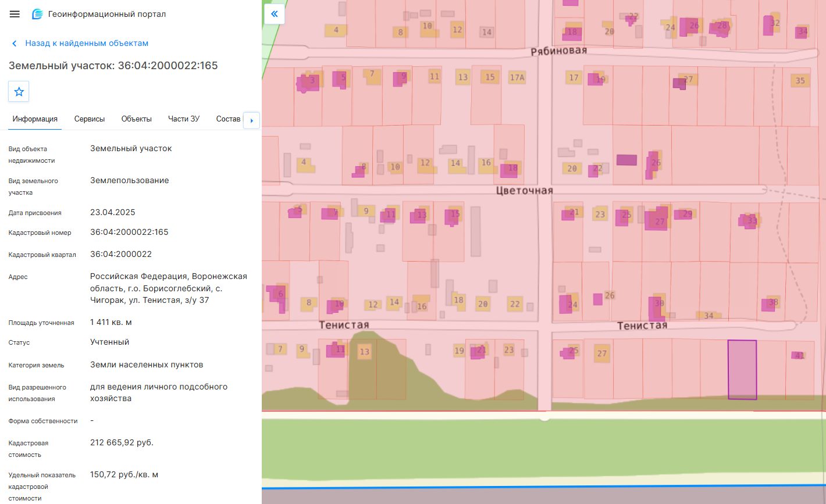Collapse the side panel with double-chevron button

pos(275,14)
